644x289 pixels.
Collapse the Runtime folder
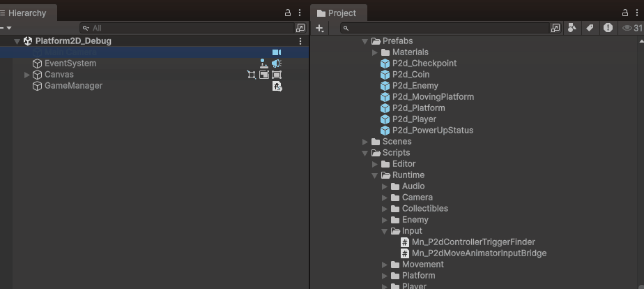[x=374, y=175]
